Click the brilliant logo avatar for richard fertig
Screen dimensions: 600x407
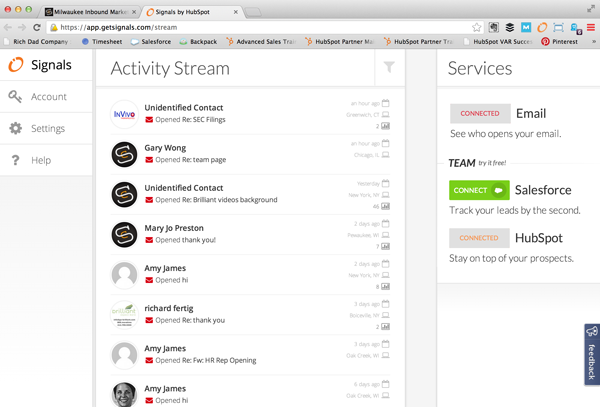point(124,315)
